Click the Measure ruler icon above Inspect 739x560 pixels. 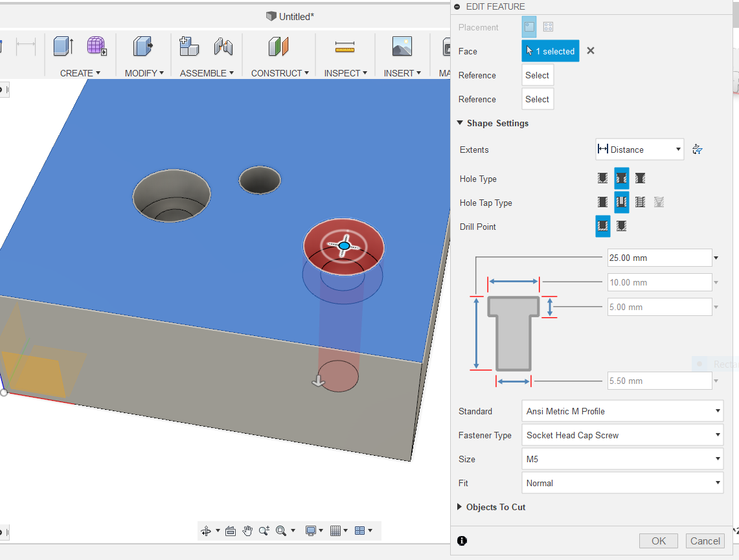(x=345, y=47)
